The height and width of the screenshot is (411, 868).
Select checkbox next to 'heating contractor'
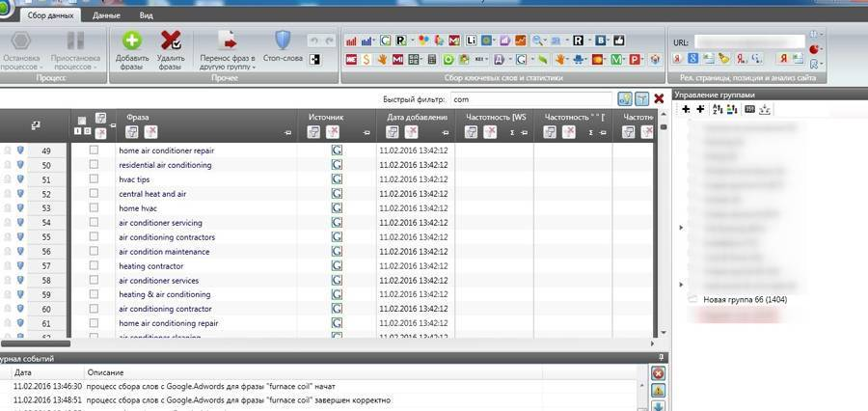[94, 265]
